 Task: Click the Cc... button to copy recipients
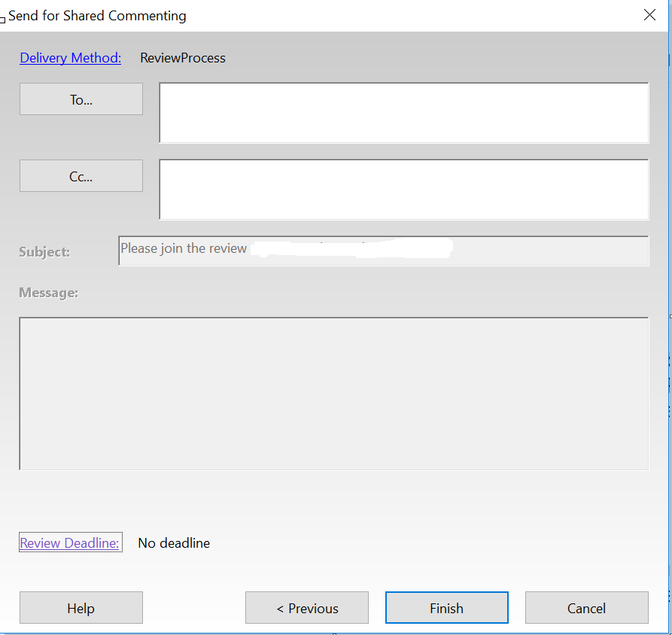tap(81, 175)
